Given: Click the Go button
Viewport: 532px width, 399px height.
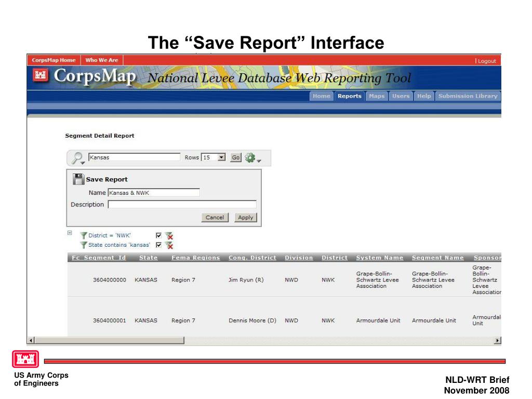Looking at the screenshot, I should pyautogui.click(x=235, y=157).
